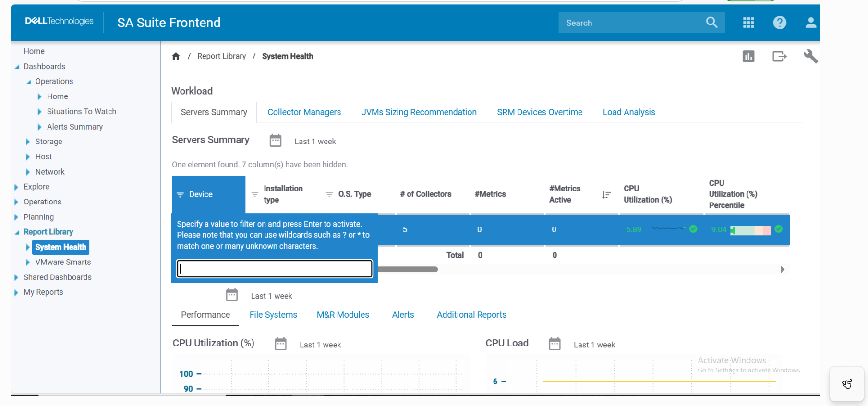
Task: Expand the Storage tree node
Action: [28, 142]
